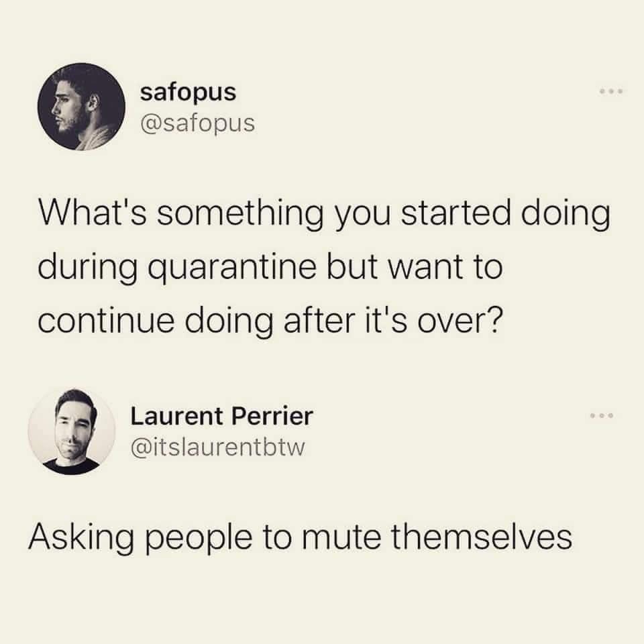Open the three-dot menu on safopus's tweet
The height and width of the screenshot is (644, 644).
click(x=611, y=91)
